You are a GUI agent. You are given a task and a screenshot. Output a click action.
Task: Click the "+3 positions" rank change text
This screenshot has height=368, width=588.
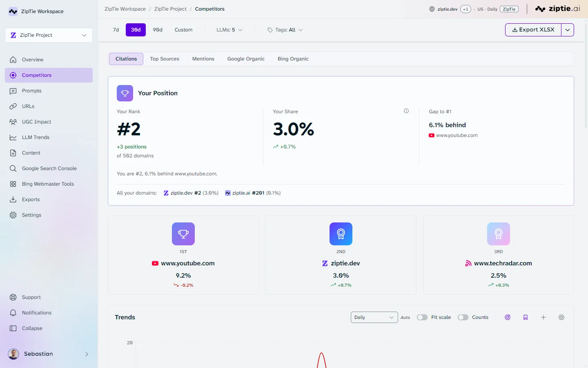click(131, 147)
